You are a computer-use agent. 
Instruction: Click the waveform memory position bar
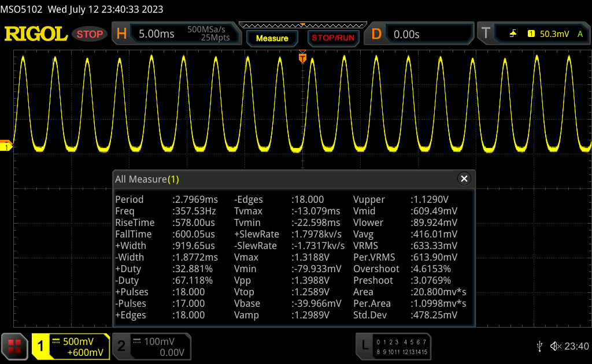(x=303, y=25)
